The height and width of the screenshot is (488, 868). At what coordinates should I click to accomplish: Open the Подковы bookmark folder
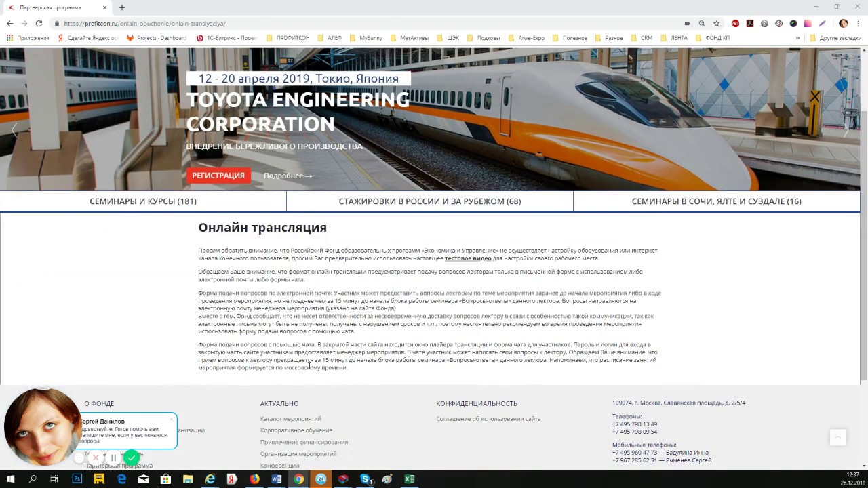tap(484, 38)
